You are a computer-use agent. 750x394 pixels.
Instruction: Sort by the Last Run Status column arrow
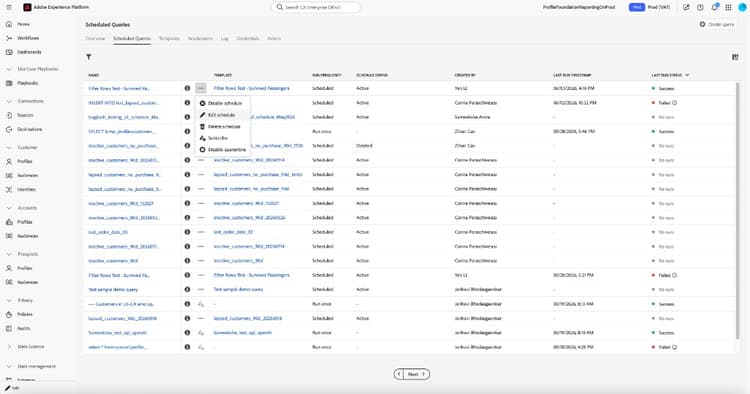point(687,75)
